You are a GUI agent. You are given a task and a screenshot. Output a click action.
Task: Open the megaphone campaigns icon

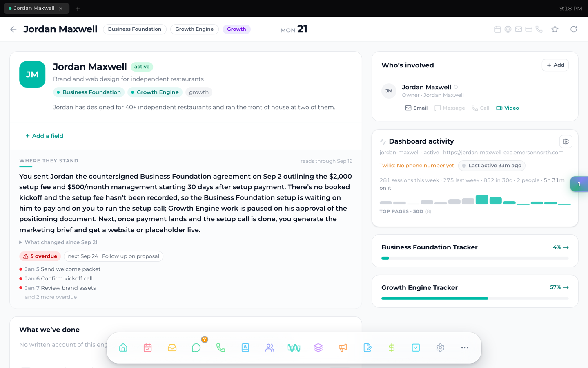(343, 348)
